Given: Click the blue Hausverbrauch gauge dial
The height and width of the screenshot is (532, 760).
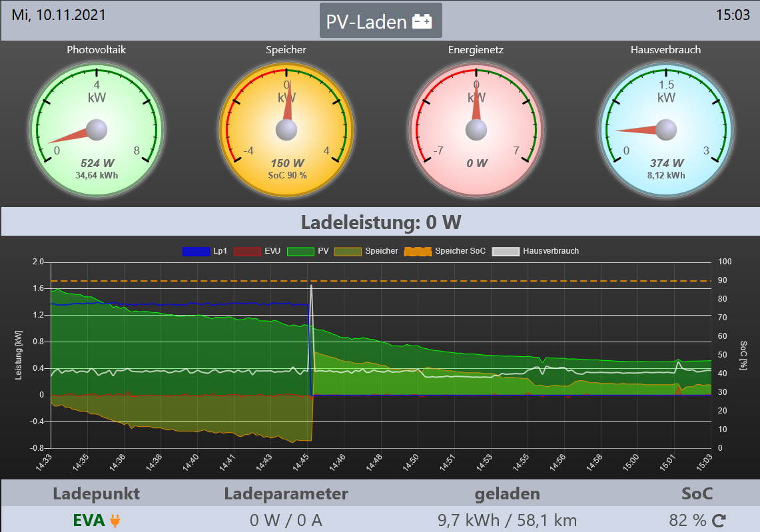Looking at the screenshot, I should pos(666,129).
